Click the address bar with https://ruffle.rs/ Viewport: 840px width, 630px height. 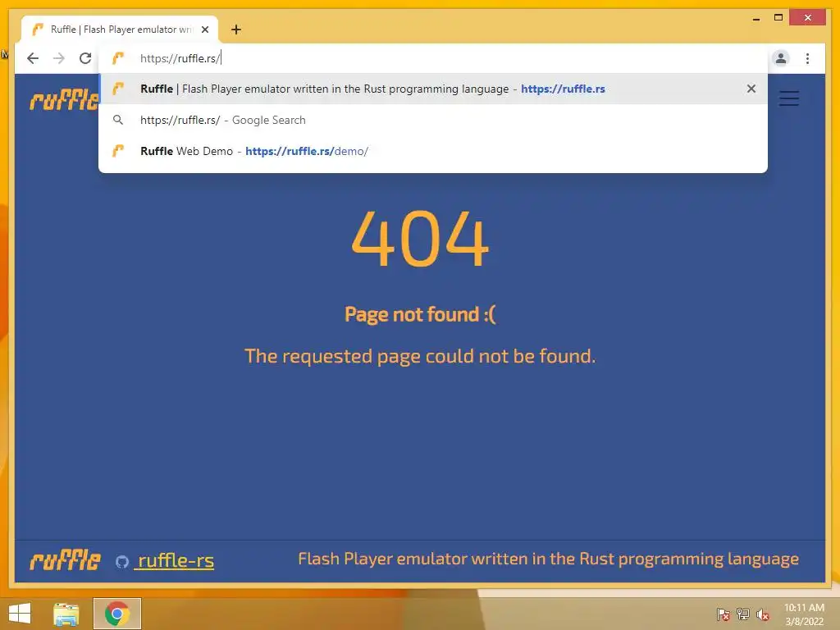[x=433, y=58]
